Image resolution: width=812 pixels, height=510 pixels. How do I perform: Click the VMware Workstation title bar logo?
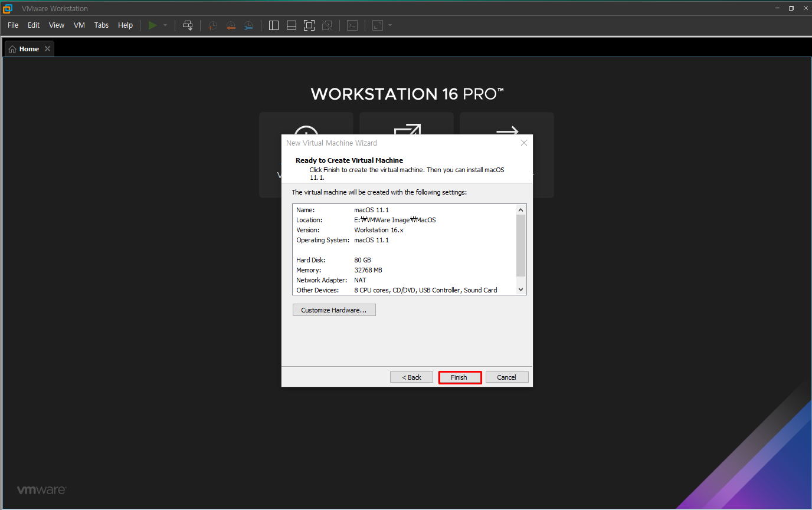[8, 8]
